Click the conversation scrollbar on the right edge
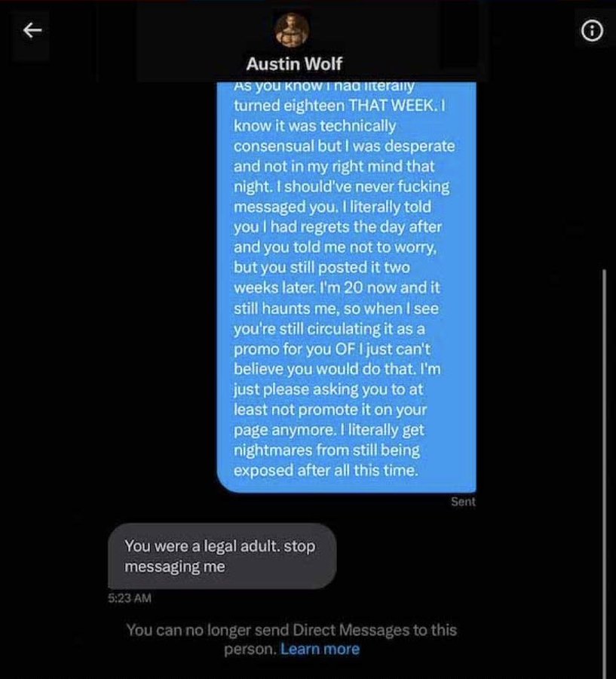 pyautogui.click(x=604, y=473)
